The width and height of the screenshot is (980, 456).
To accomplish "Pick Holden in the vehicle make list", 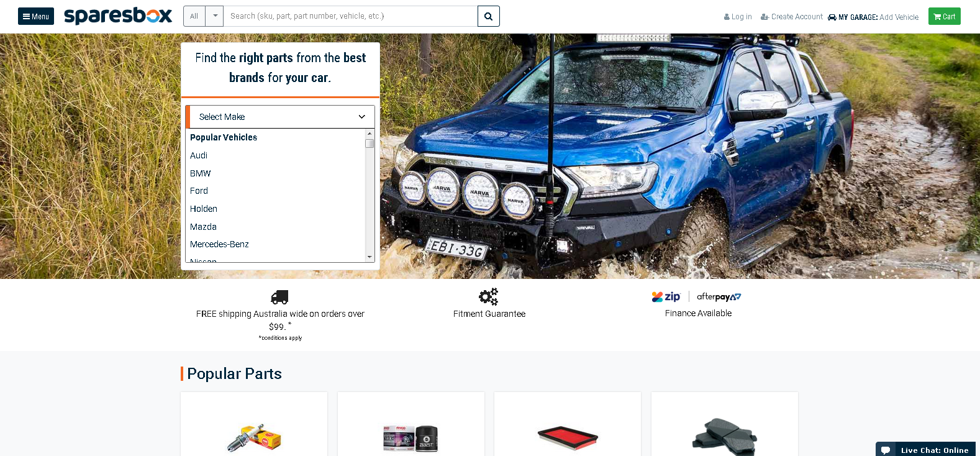I will click(x=204, y=209).
